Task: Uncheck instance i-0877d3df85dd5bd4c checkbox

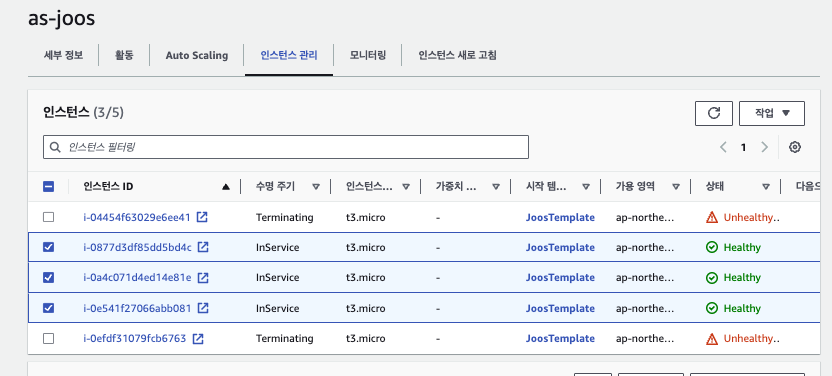Action: pos(48,247)
